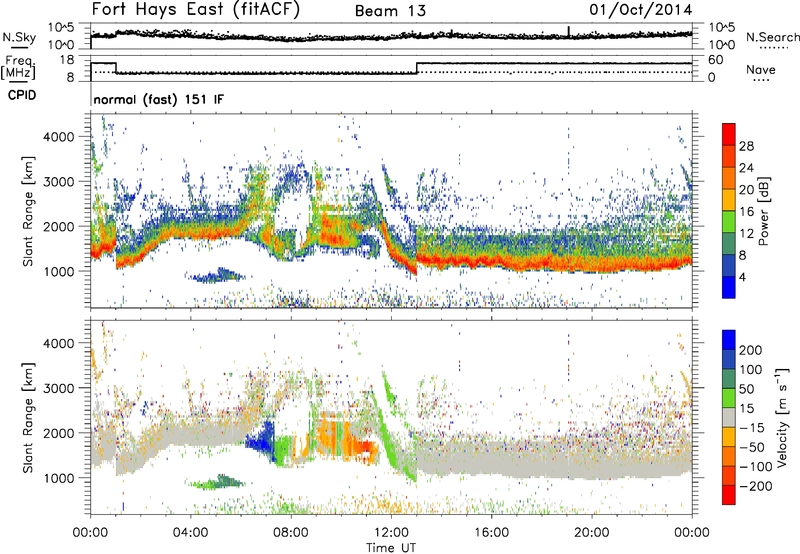Click the '-50' tick on Velocity colorbar

[x=752, y=447]
